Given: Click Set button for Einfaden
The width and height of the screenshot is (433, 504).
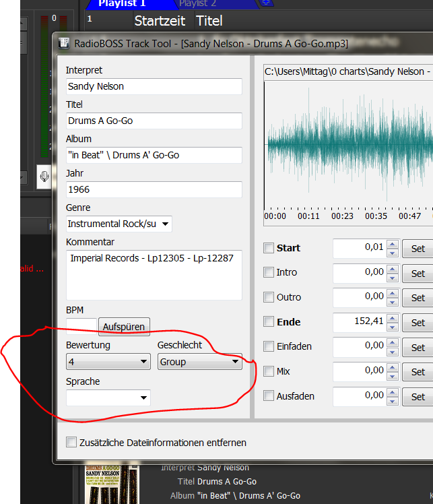Looking at the screenshot, I should 418,348.
